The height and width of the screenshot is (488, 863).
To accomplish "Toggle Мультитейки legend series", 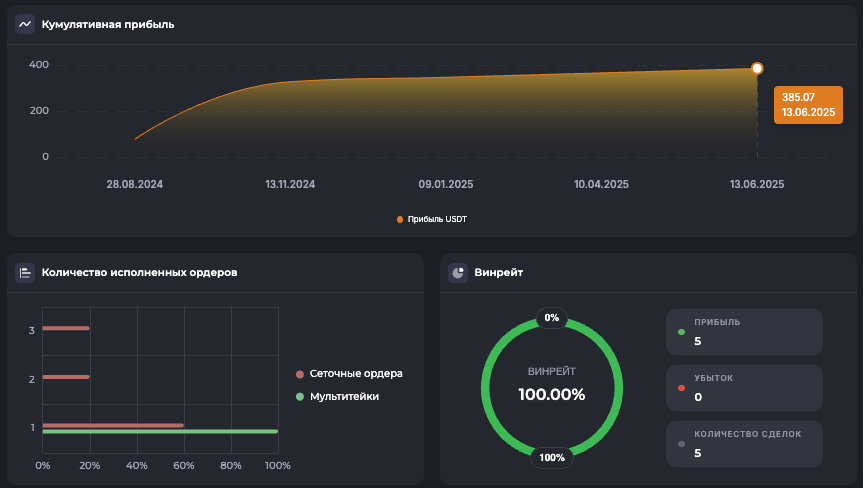I will [x=338, y=397].
